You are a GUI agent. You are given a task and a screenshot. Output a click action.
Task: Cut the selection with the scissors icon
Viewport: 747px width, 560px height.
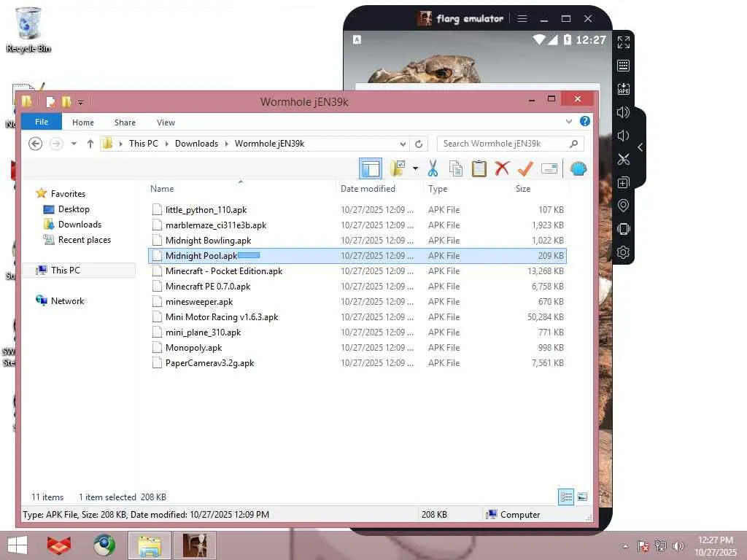point(433,168)
